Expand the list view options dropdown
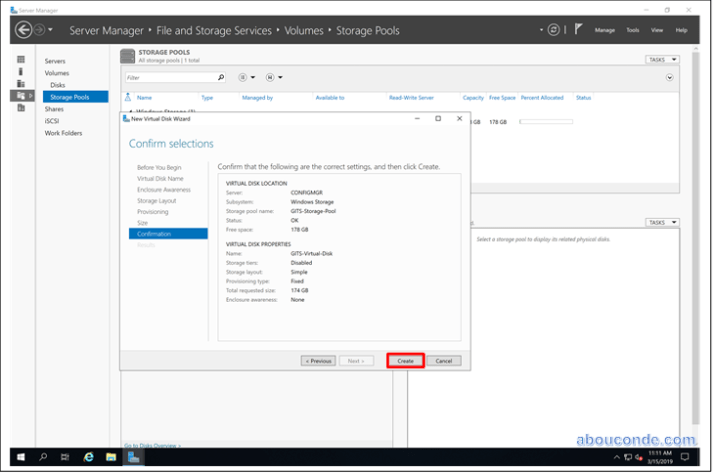The width and height of the screenshot is (714, 473). point(247,77)
